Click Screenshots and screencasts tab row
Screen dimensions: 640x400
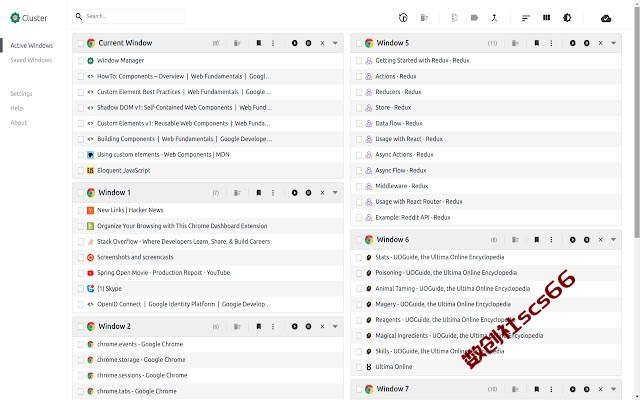pyautogui.click(x=208, y=257)
